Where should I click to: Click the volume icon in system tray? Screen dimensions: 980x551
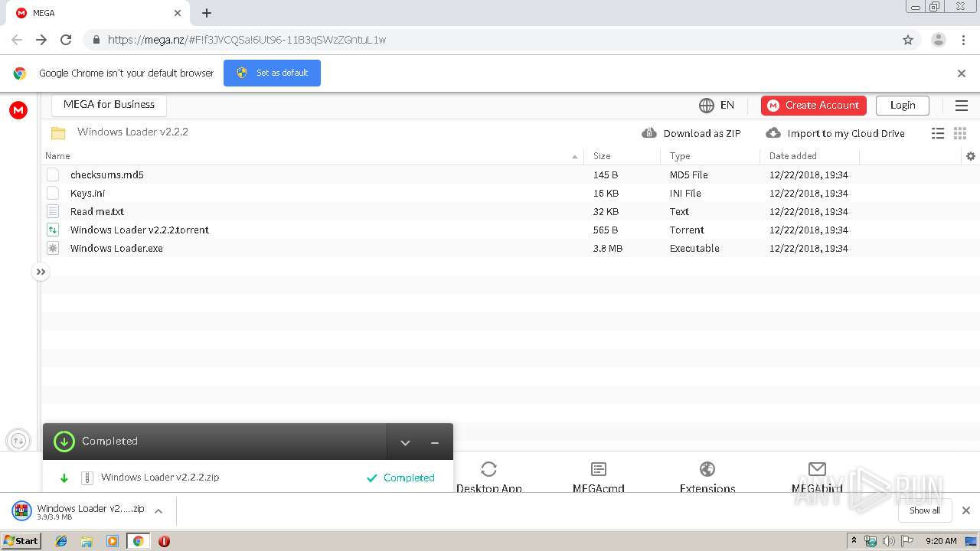[888, 541]
